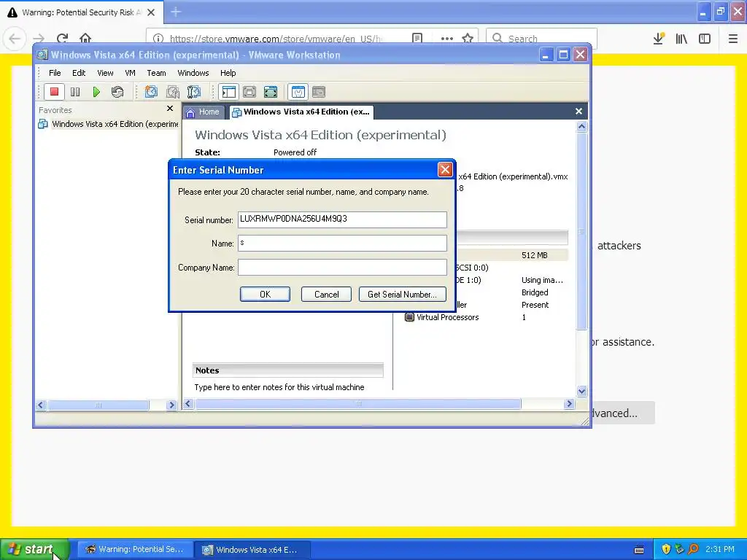Click the Firefox Home icon

pyautogui.click(x=85, y=39)
